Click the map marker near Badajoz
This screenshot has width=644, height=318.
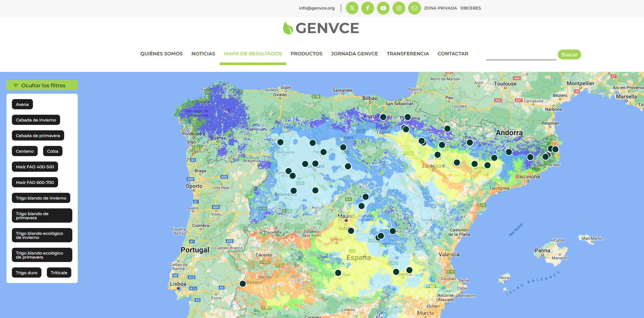tap(243, 284)
